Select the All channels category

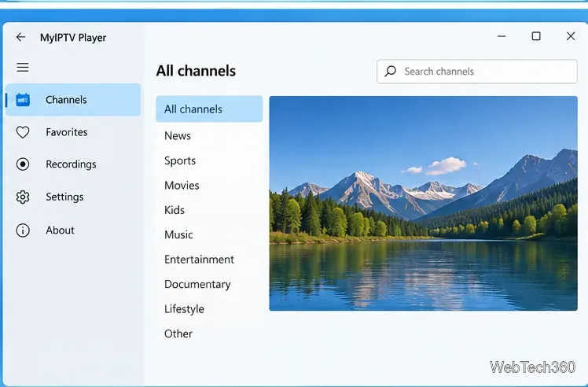click(x=209, y=109)
